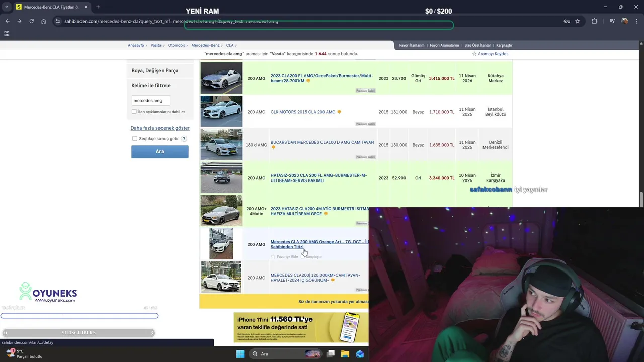Click the 1.635.000 TL price cell
644x362 pixels.
(x=442, y=145)
